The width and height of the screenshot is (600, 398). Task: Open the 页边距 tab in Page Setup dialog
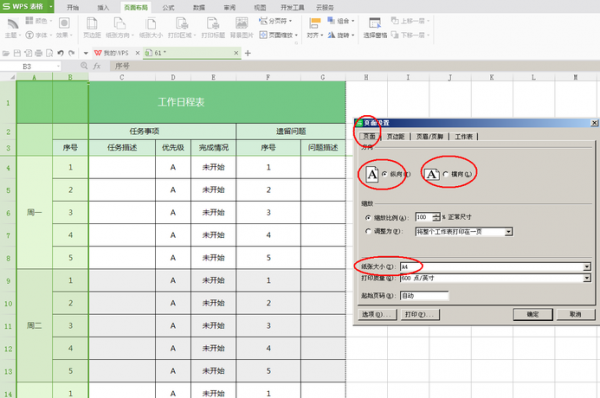click(x=395, y=136)
